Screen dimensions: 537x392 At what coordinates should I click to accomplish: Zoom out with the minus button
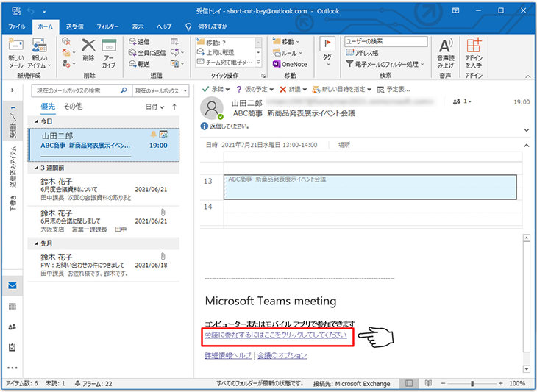(x=444, y=383)
